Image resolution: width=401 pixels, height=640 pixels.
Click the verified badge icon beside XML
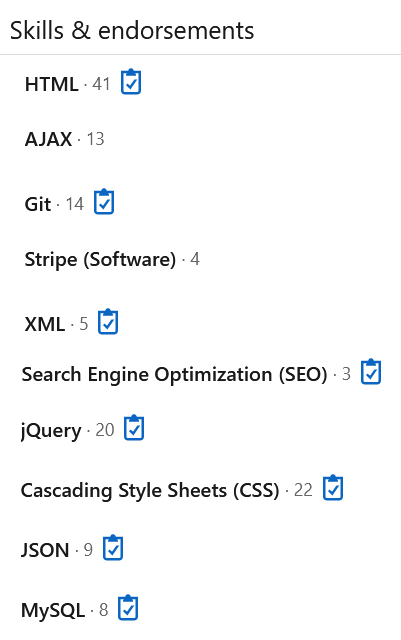coord(108,322)
